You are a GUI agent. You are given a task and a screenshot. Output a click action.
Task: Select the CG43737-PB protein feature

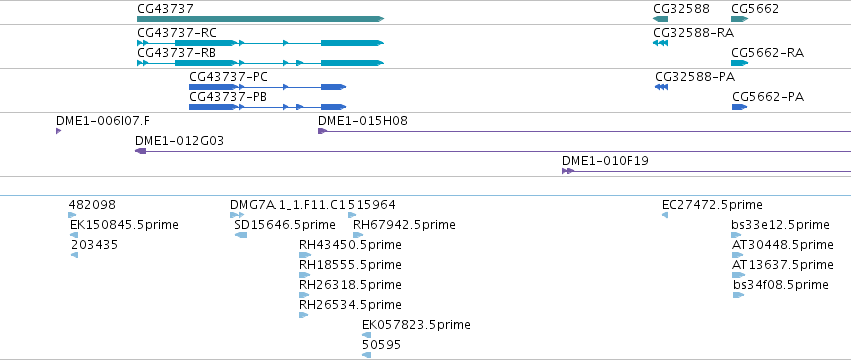click(268, 107)
